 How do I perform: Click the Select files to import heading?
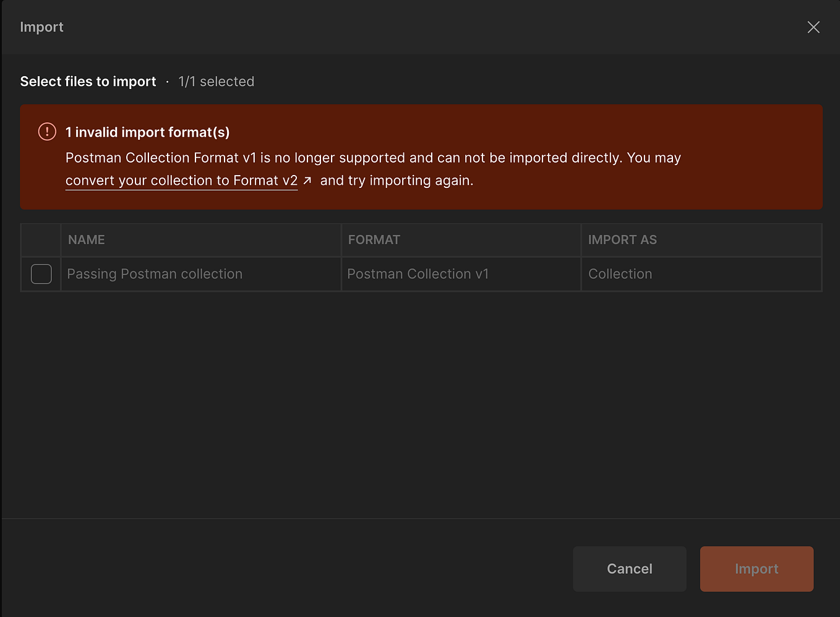pos(88,82)
